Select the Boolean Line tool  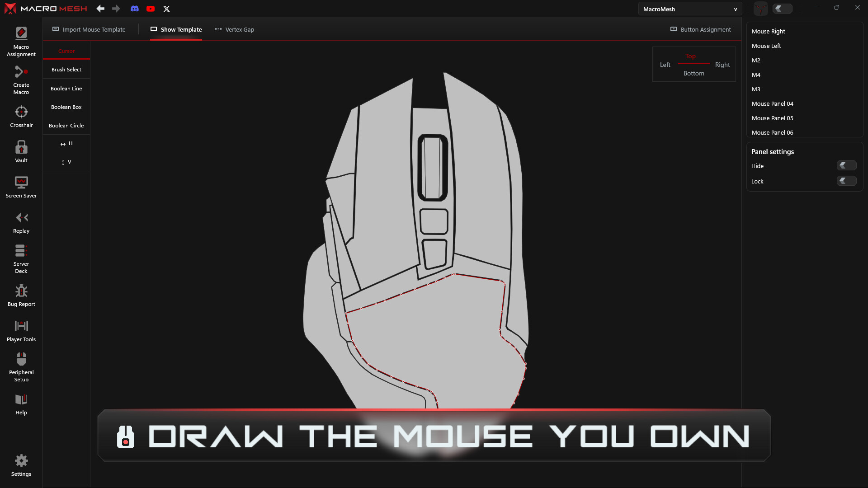point(66,89)
